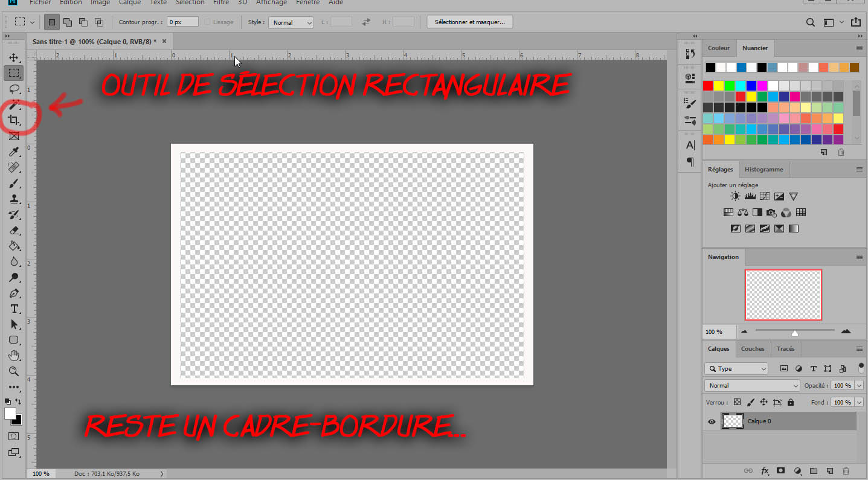Add a layer mask to Calque 0
This screenshot has width=868, height=480.
(x=780, y=470)
